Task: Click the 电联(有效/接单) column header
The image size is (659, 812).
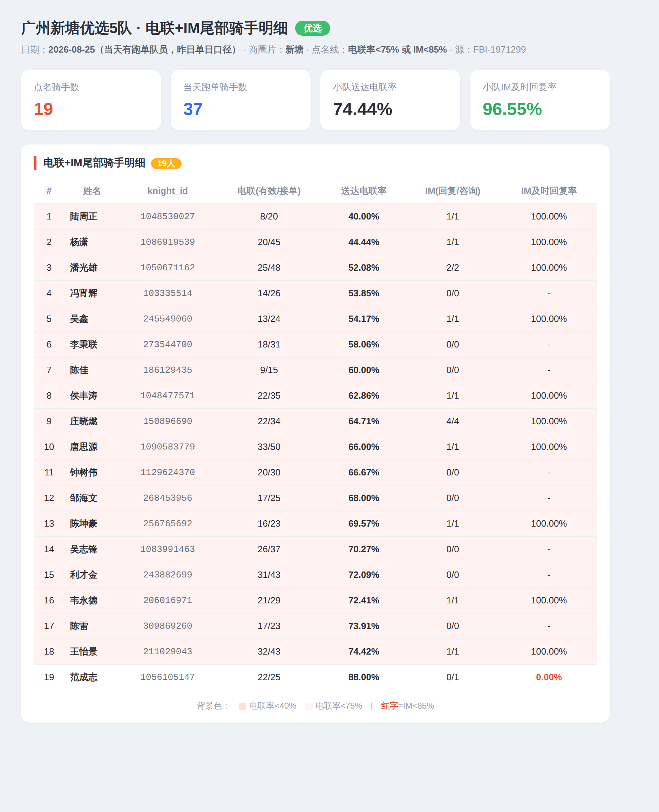Action: point(269,191)
